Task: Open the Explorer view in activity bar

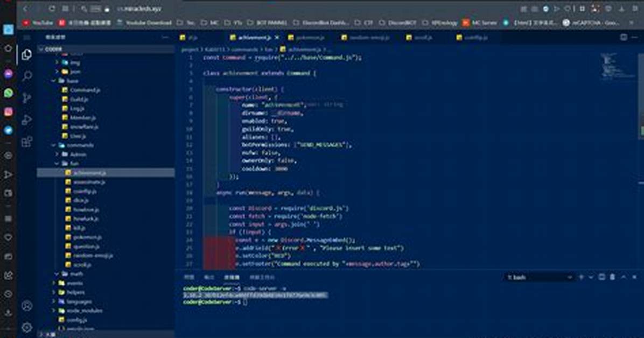Action: [27, 54]
